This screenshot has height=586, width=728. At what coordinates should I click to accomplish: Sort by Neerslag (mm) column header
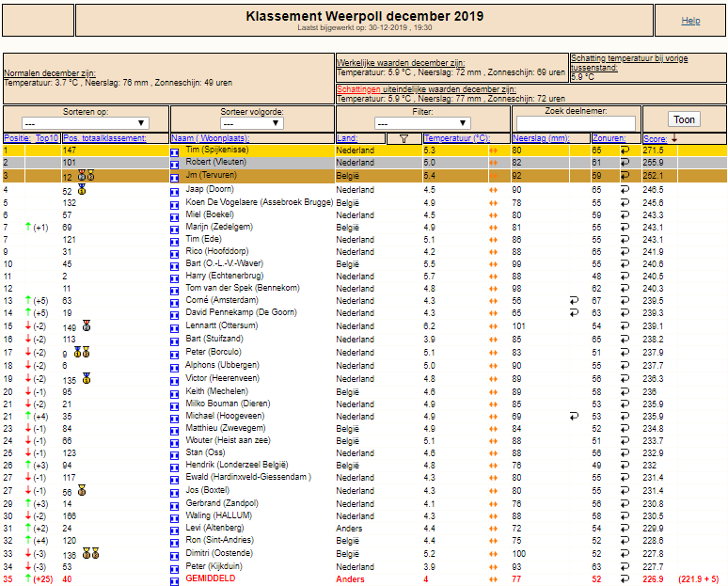click(x=541, y=138)
